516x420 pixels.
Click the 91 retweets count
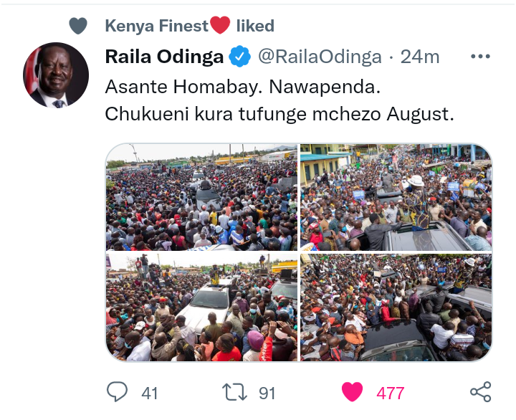point(267,393)
